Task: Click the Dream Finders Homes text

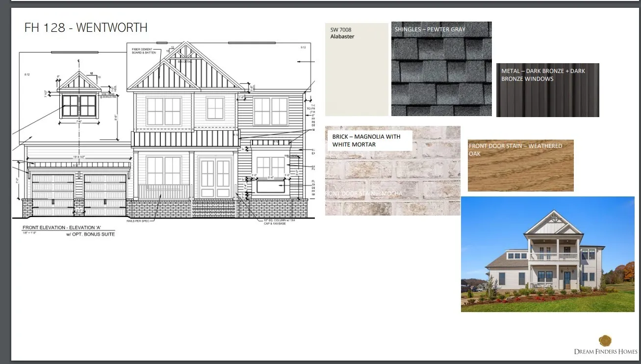Action: 606,351
